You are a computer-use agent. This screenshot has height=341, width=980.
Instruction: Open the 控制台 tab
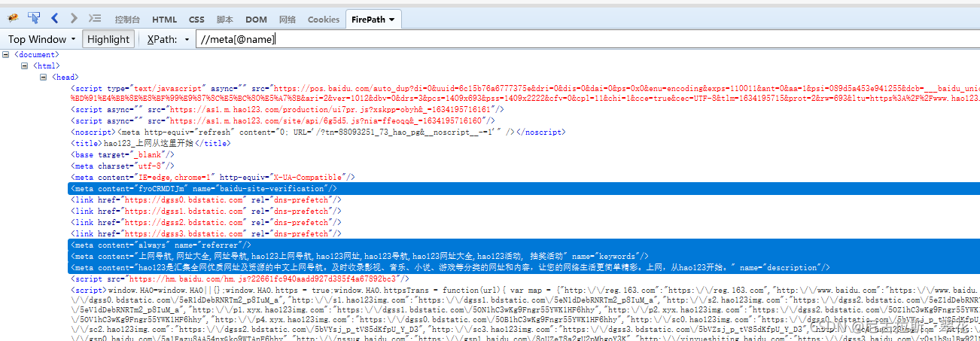coord(127,20)
